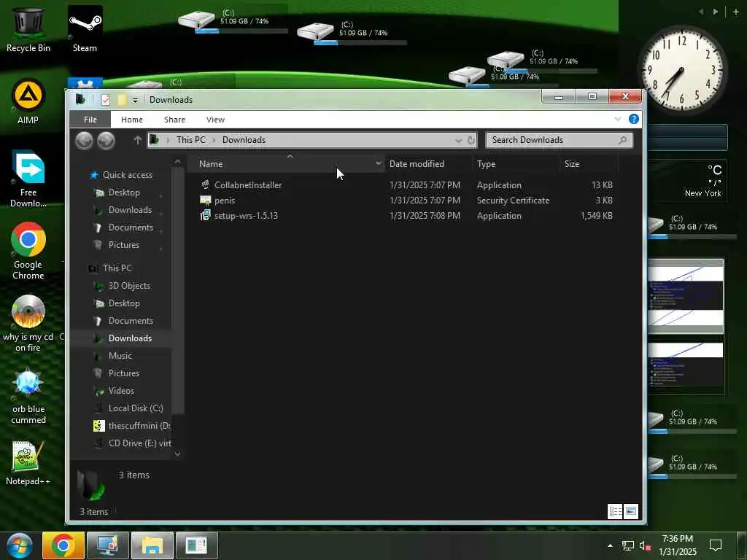747x560 pixels.
Task: Click the Back arrow in Explorer
Action: (x=85, y=141)
